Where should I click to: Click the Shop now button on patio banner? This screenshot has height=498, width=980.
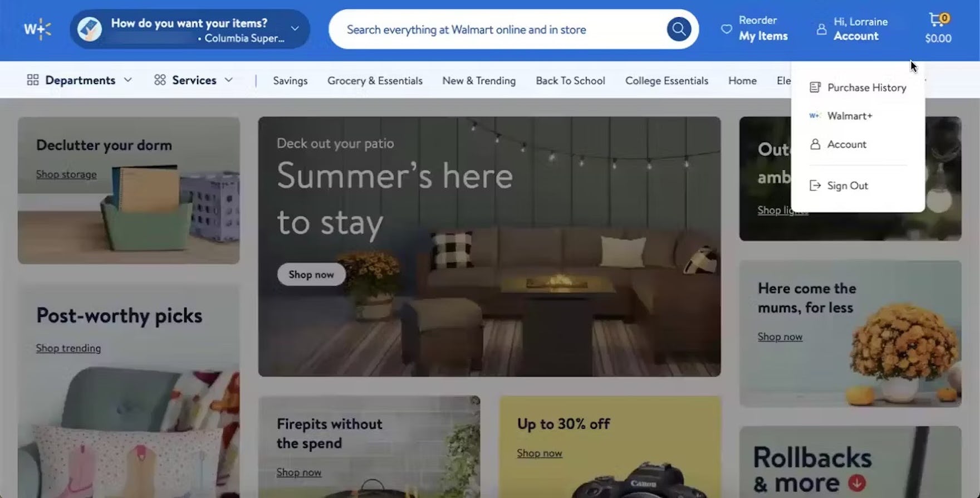[x=311, y=275]
